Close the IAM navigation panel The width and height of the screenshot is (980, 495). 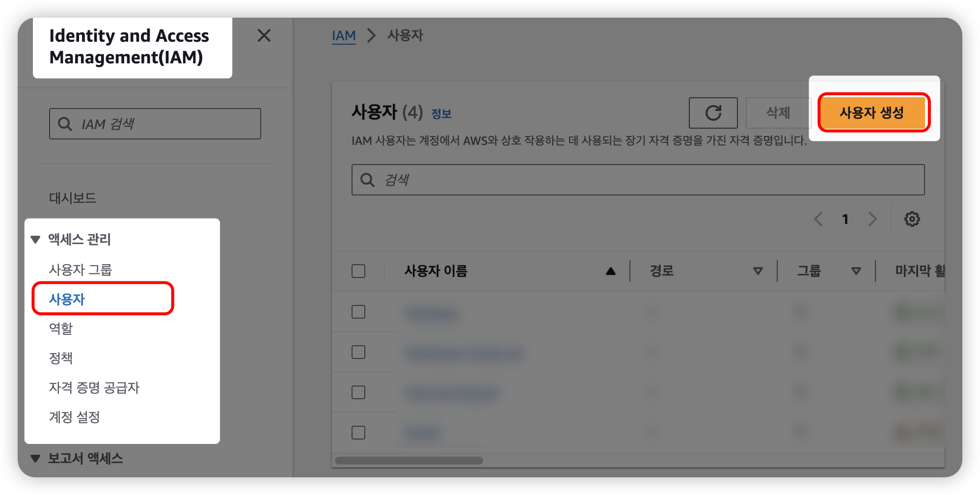[264, 35]
